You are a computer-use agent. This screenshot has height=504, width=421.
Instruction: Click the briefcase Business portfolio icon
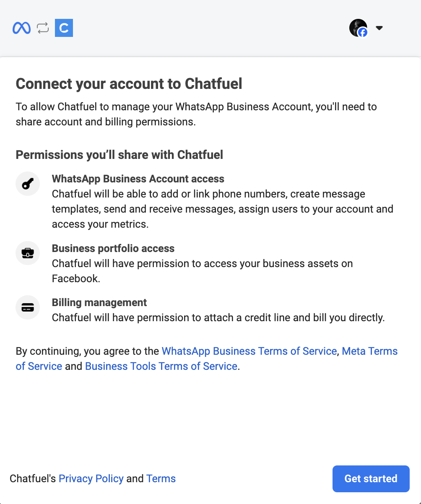coord(28,253)
